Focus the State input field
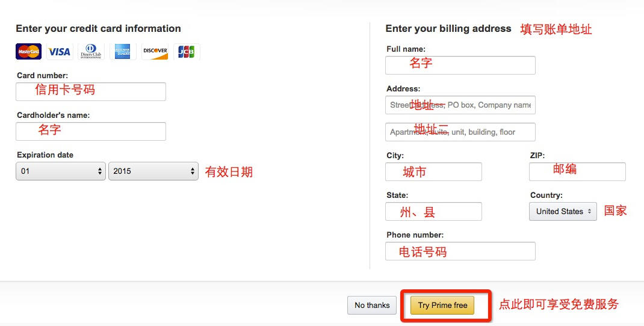This screenshot has height=326, width=644. point(433,212)
